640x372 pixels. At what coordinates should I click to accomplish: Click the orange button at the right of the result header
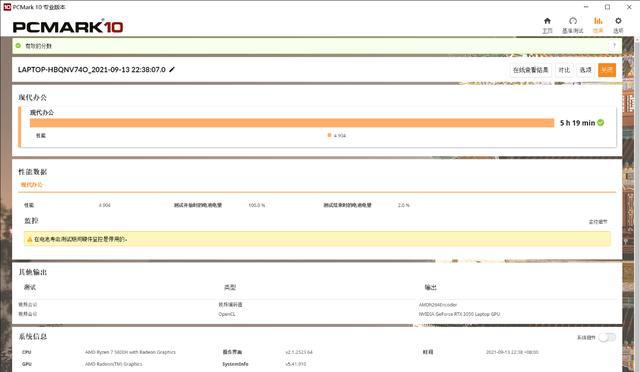[607, 70]
